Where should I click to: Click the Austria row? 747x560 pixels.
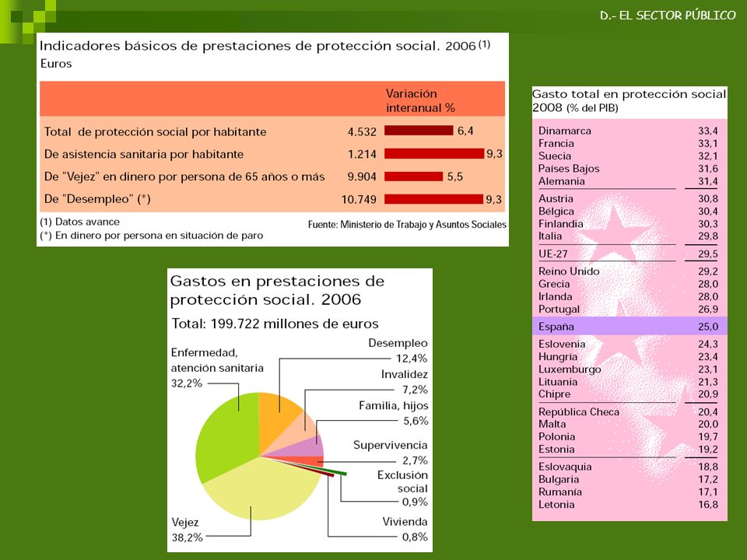[628, 198]
